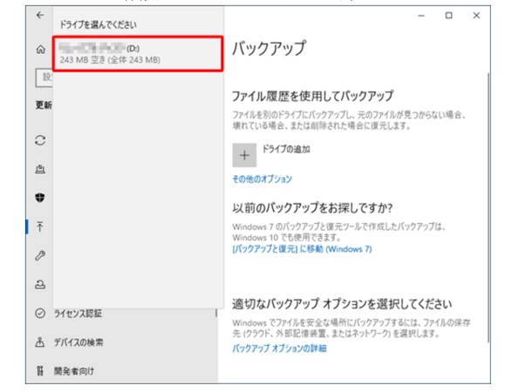Image resolution: width=532 pixels, height=392 pixels.
Task: Click the right-side vertical scrollbar
Action: click(x=488, y=206)
